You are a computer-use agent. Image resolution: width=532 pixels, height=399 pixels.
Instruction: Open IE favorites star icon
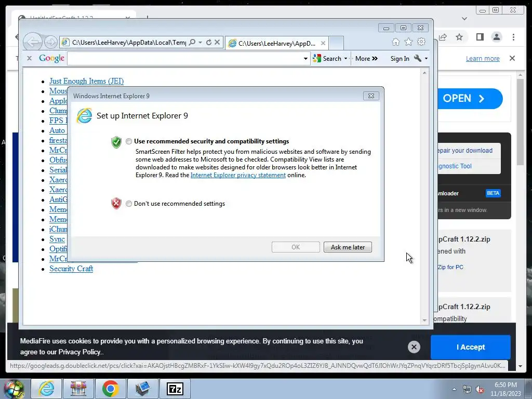(x=408, y=42)
